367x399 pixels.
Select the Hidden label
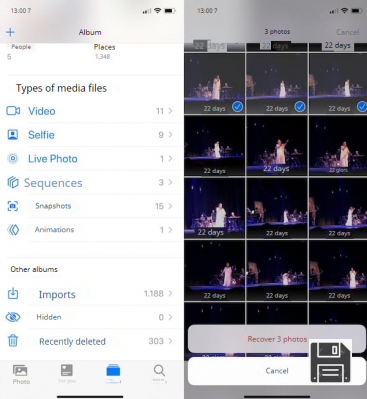click(49, 317)
